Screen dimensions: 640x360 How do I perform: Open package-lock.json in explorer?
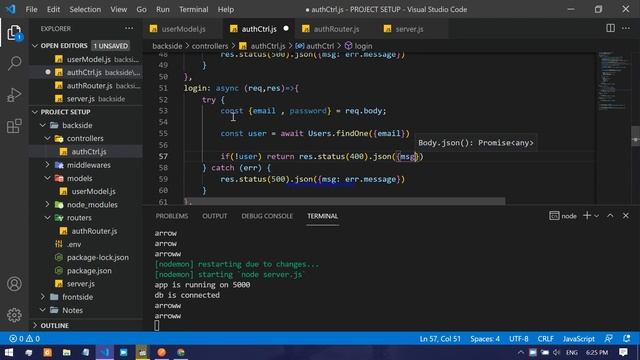tap(98, 258)
